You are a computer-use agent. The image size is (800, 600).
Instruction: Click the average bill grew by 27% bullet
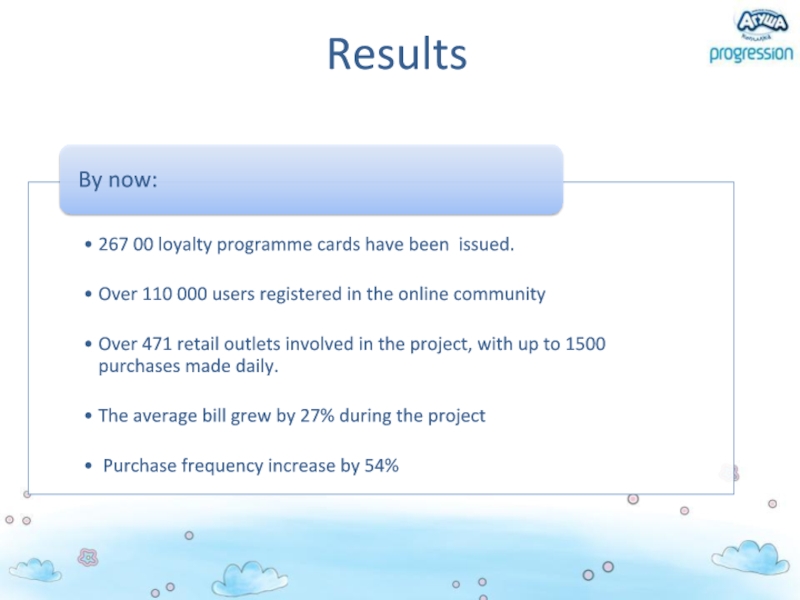coord(291,416)
